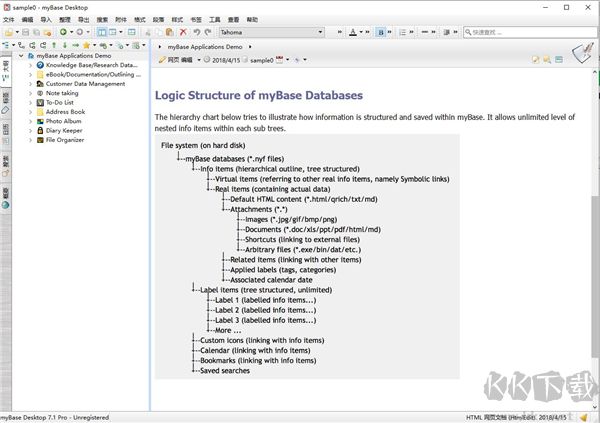The width and height of the screenshot is (600, 423).
Task: Open the 编辑 (Edit) menu
Action: (x=27, y=20)
